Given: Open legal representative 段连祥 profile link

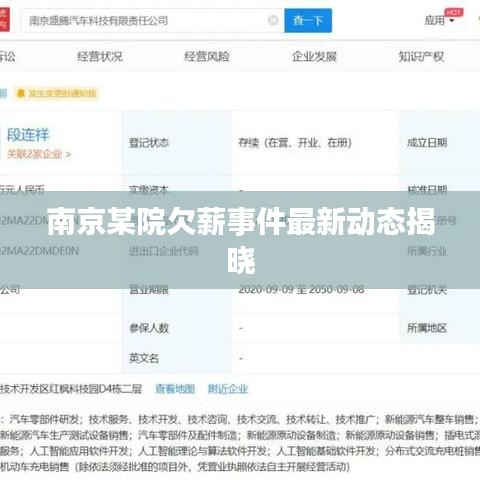Looking at the screenshot, I should (28, 135).
